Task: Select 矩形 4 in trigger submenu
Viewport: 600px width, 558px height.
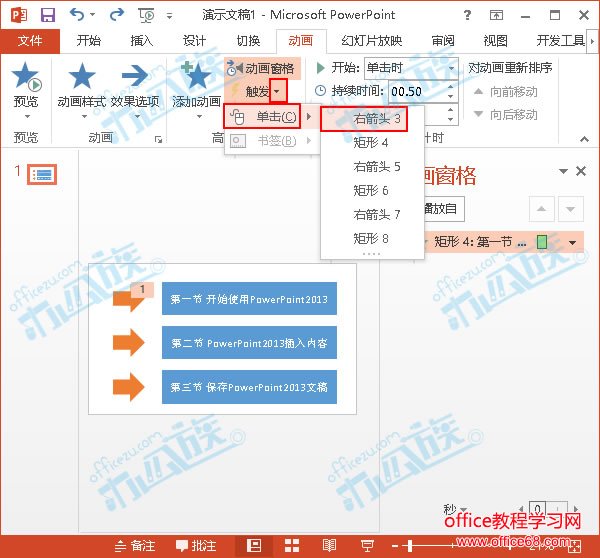Action: [371, 143]
